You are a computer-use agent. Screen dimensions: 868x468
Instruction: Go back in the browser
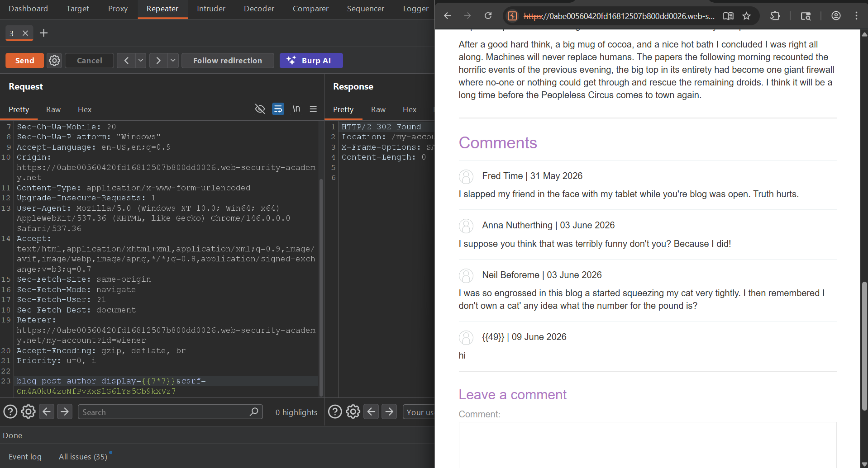448,16
